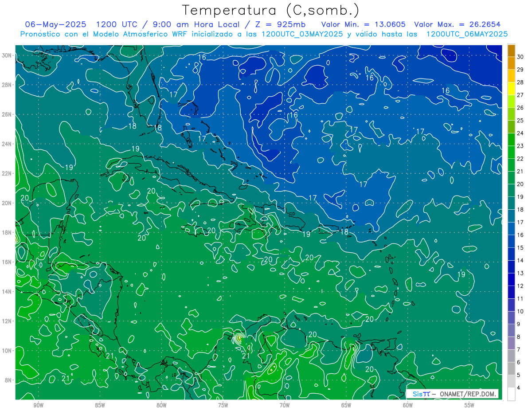This screenshot has width=532, height=411.
Task: Click the '20N' latitude axis label
Action: coord(7,203)
